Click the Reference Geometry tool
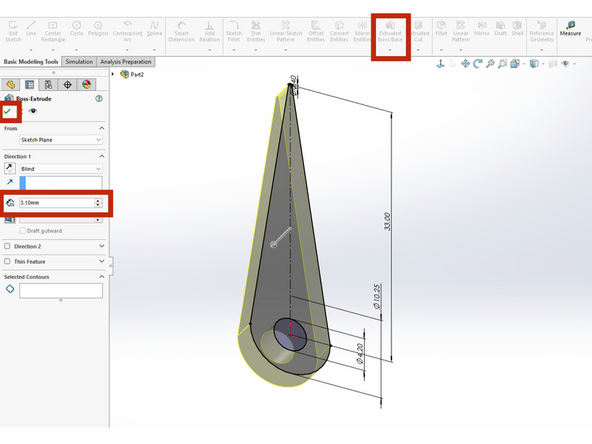 541,31
